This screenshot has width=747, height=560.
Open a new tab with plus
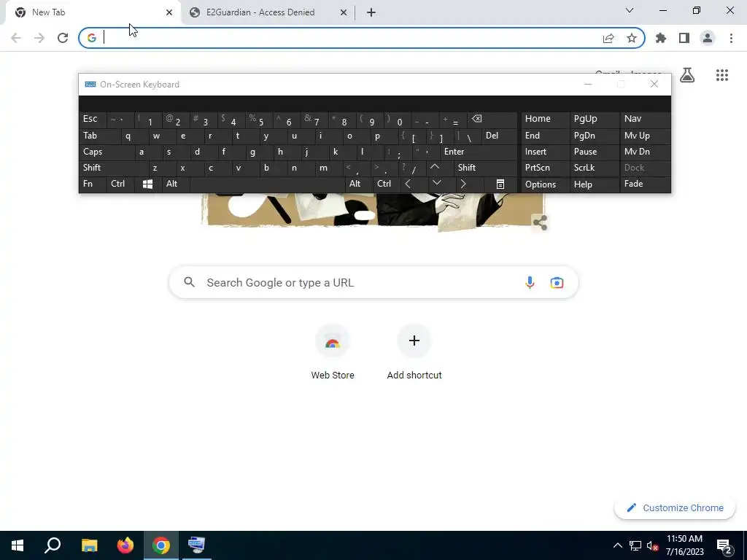tap(371, 12)
